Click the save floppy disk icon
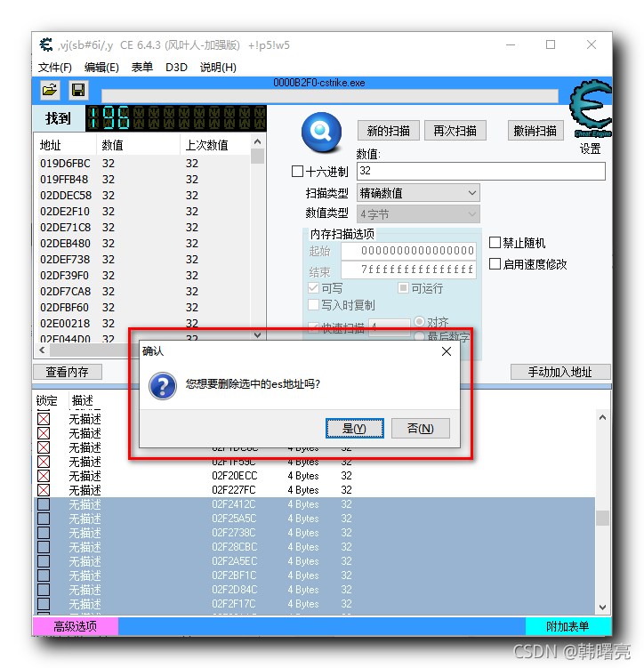The image size is (644, 668). [x=78, y=90]
